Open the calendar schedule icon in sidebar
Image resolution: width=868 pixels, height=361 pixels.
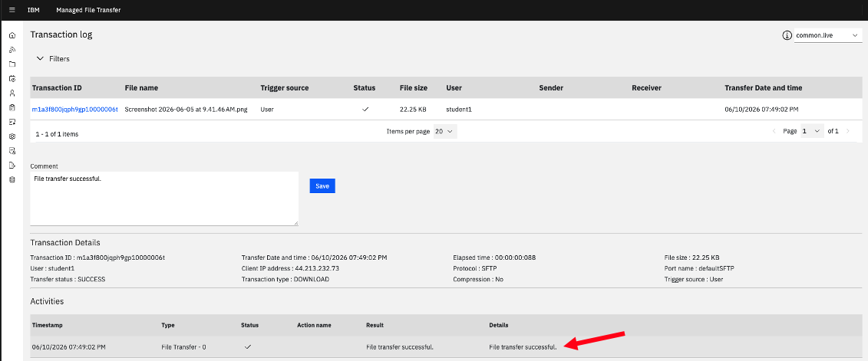click(x=12, y=78)
